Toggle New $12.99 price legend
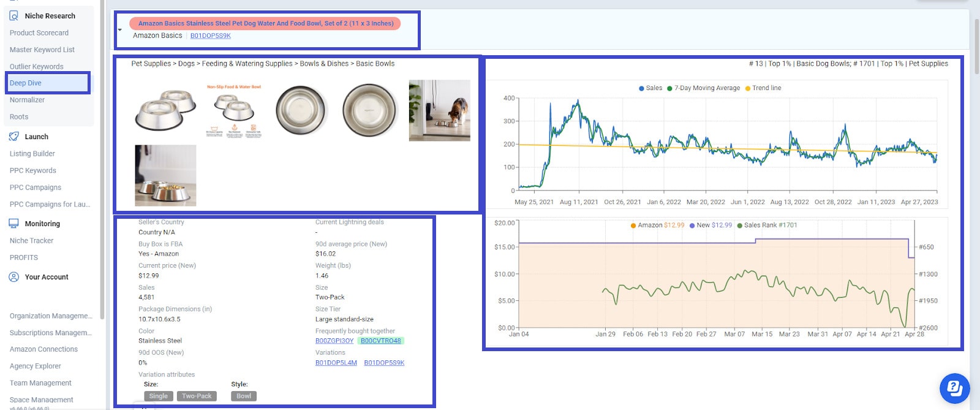The height and width of the screenshot is (410, 980). click(x=710, y=225)
